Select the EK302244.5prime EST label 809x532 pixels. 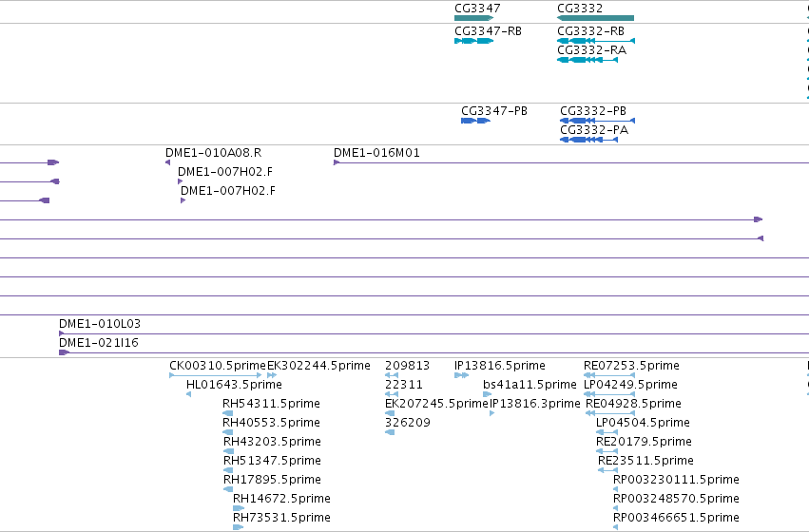coord(318,366)
